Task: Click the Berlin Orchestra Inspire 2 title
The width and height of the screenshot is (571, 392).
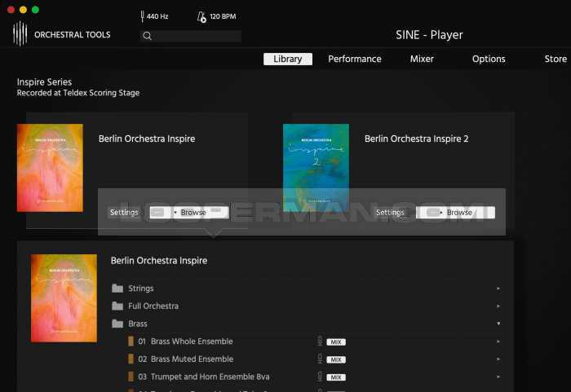Action: tap(417, 139)
